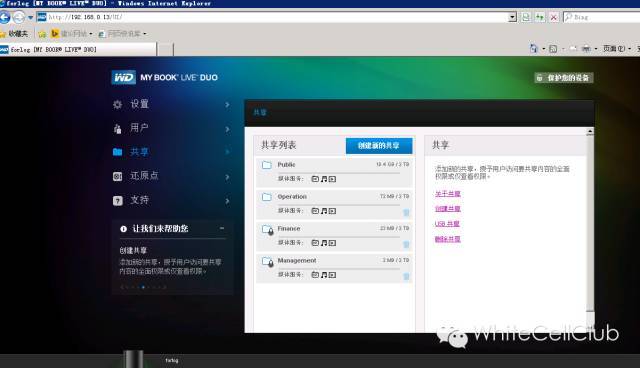Click the 保护您的设备 secure device button
This screenshot has height=368, width=640.
[x=564, y=78]
